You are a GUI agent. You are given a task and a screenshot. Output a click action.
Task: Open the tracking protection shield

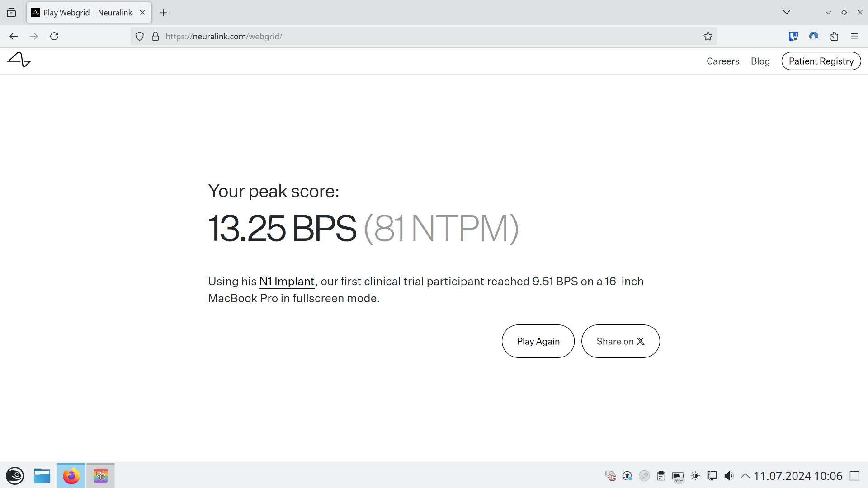[x=140, y=36]
